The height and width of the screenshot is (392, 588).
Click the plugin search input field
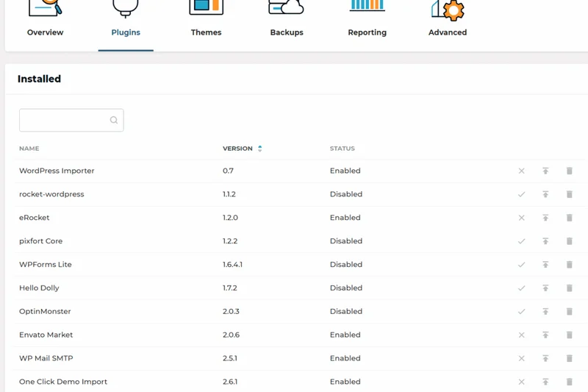[71, 120]
